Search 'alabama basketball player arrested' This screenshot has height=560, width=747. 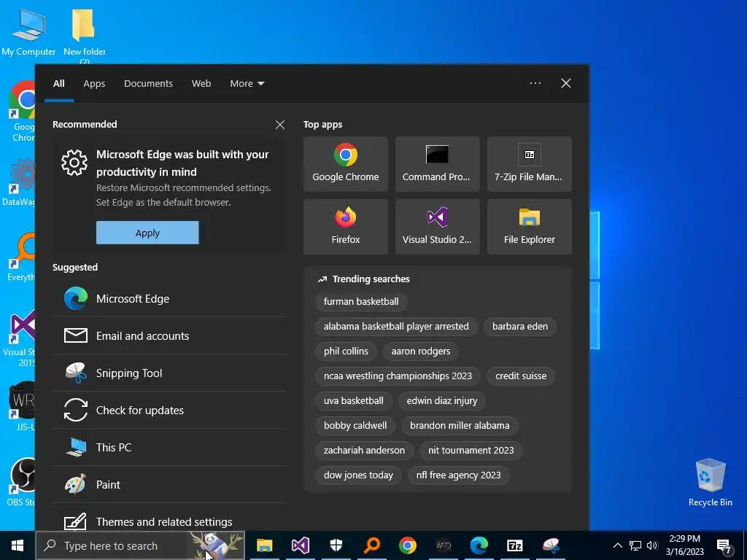[x=396, y=326]
